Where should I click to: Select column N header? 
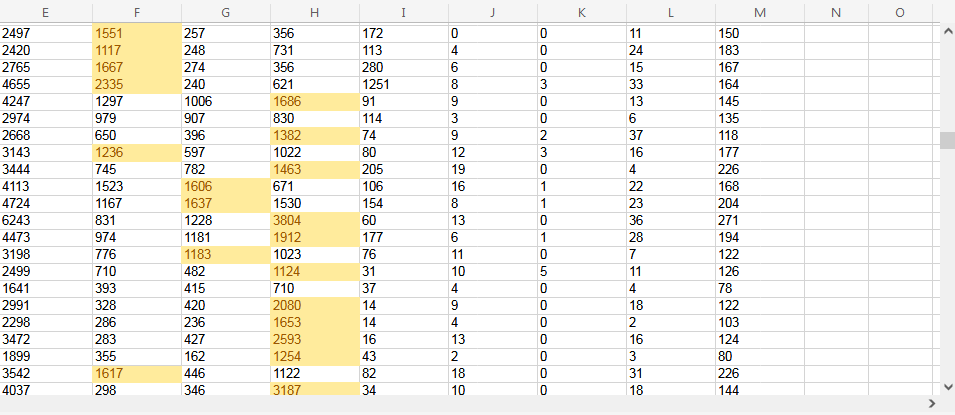(x=836, y=13)
